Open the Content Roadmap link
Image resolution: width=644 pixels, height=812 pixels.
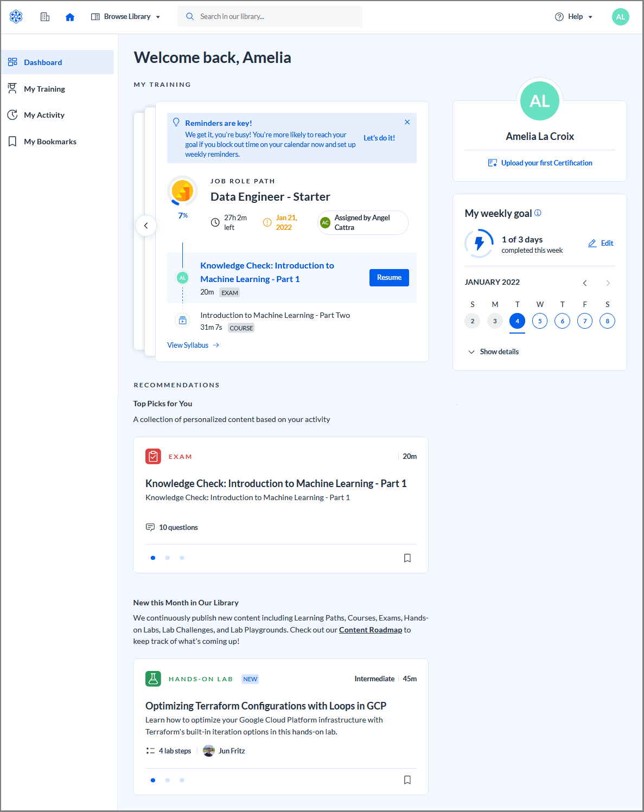[371, 630]
